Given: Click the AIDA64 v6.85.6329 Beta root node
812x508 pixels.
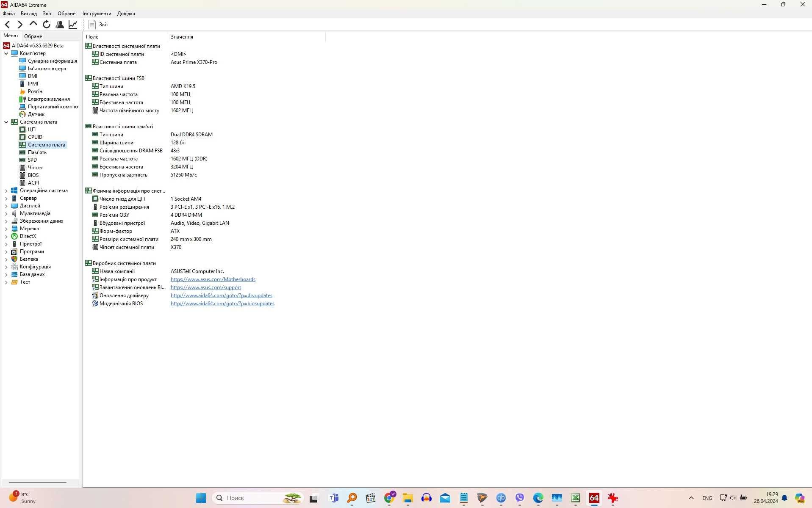Looking at the screenshot, I should [x=37, y=46].
